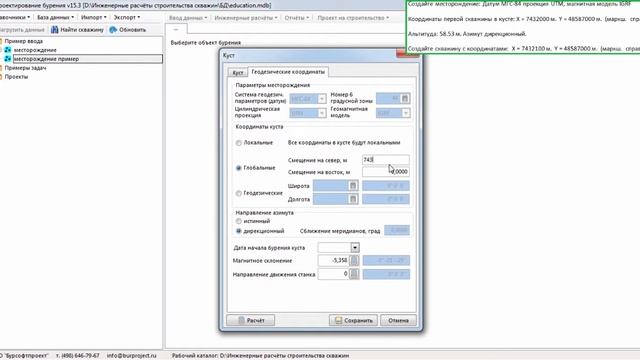Click the info@burproject.ru text in status bar
Viewport: 640px width, 360px height.
[131, 356]
